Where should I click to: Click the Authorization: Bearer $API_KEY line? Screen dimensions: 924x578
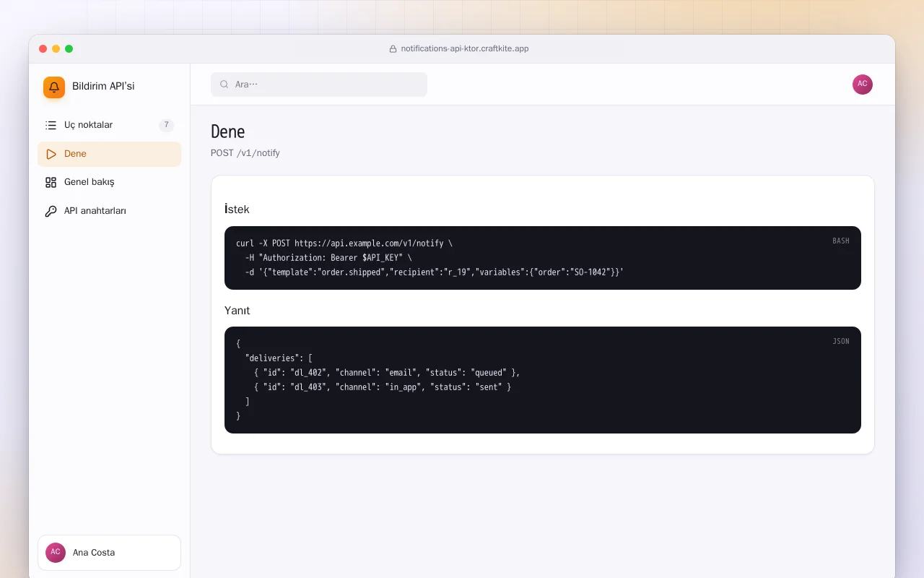[330, 258]
